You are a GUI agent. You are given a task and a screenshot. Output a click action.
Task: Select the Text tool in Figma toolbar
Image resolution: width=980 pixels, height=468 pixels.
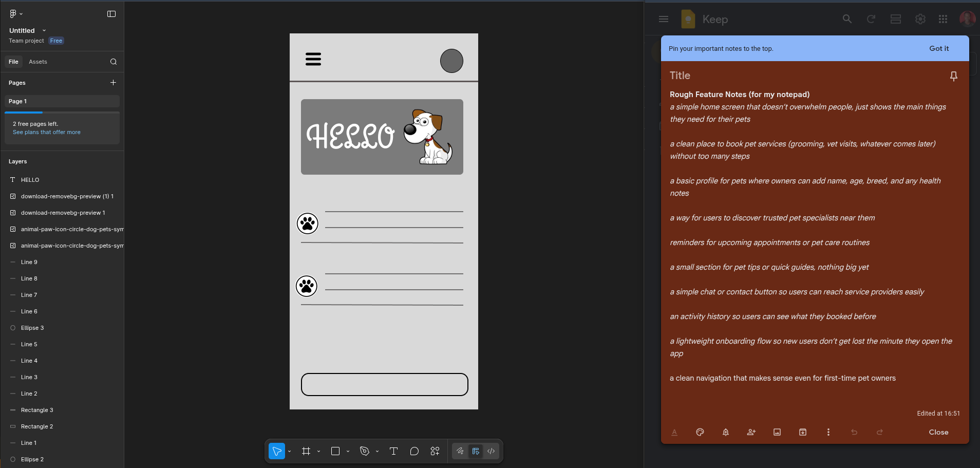click(393, 451)
